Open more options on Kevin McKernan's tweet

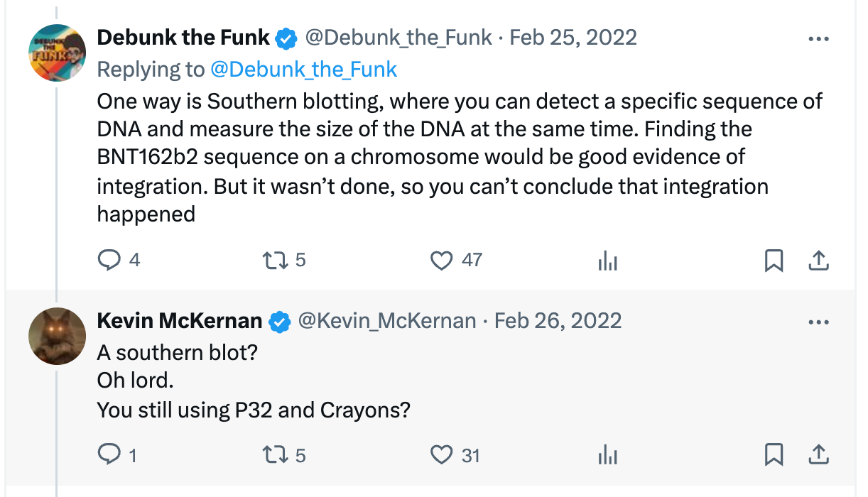[x=819, y=322]
